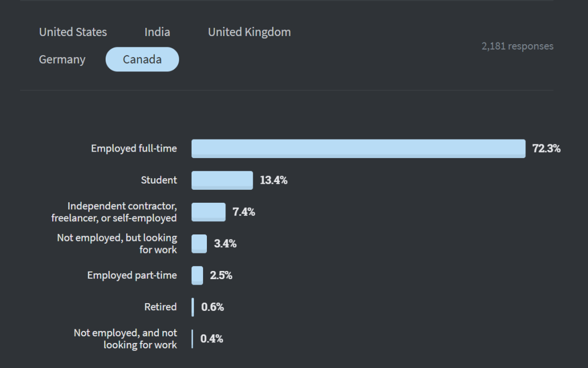Click the 72.3% value label
This screenshot has width=588, height=368.
click(546, 148)
